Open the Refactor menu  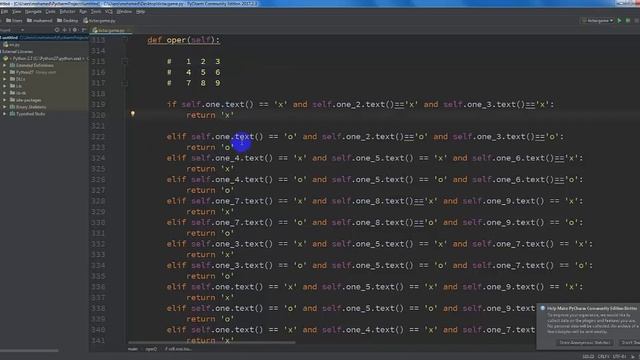coord(67,12)
